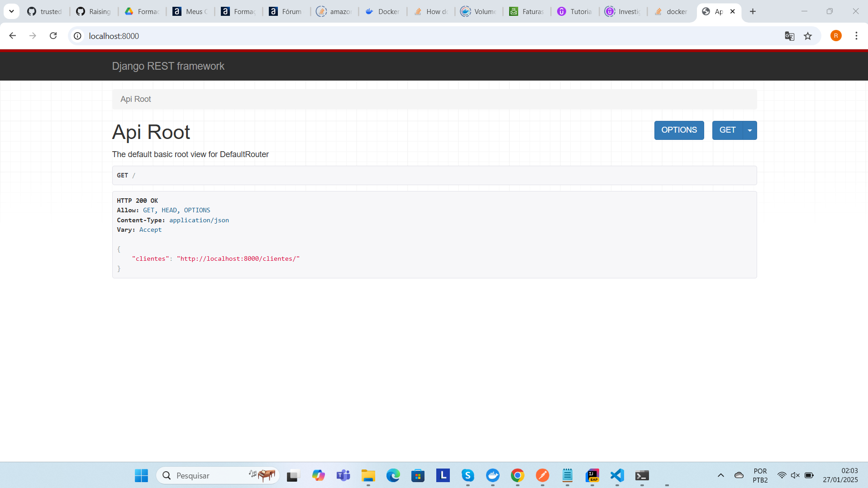The height and width of the screenshot is (488, 868).
Task: Open the Chrome three-dot menu
Action: [856, 36]
